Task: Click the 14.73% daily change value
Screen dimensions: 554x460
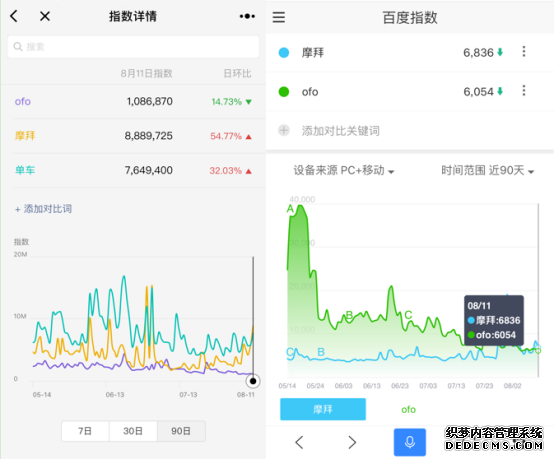Action: [226, 102]
